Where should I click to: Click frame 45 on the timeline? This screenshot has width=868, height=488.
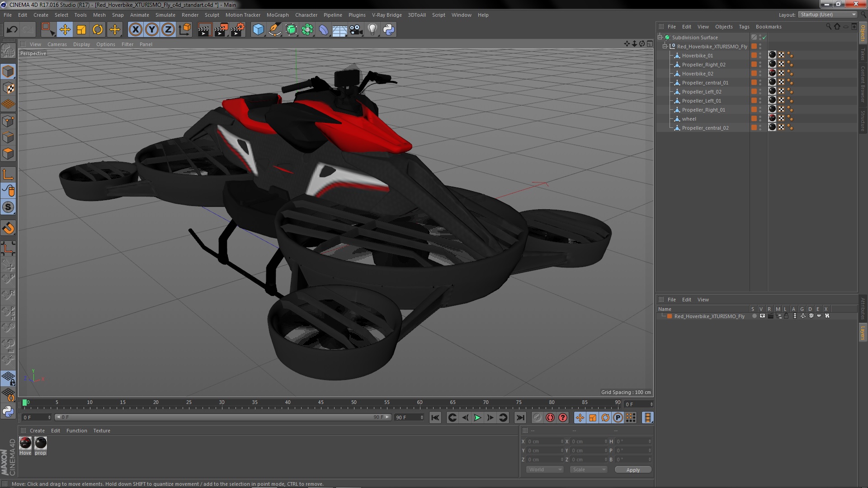point(321,403)
